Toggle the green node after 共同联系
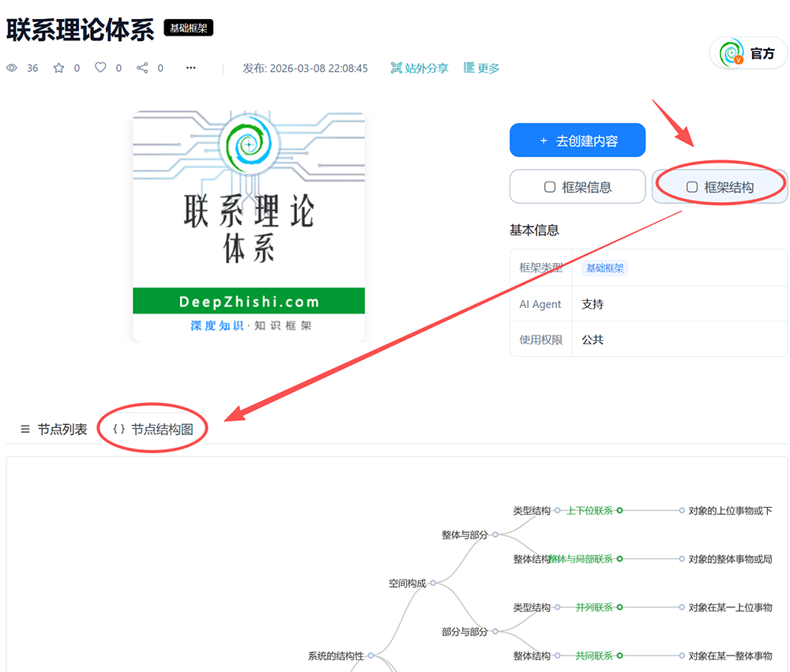The height and width of the screenshot is (672, 790). tap(619, 655)
